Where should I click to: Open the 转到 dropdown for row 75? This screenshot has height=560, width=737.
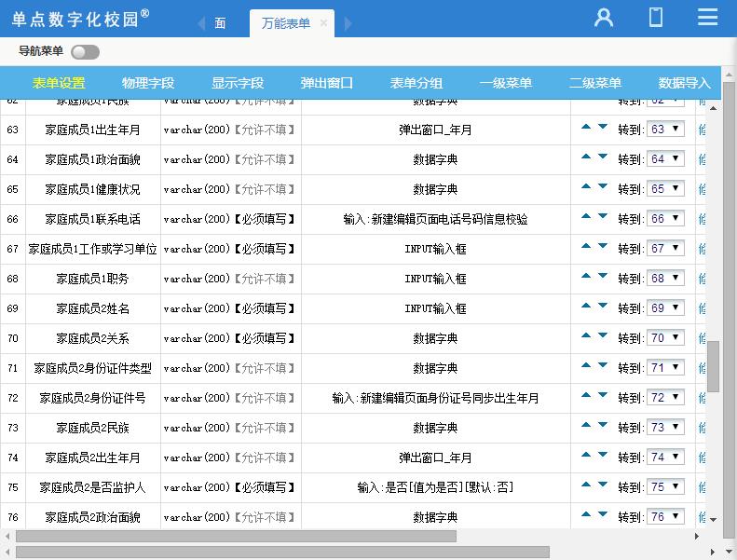click(666, 487)
